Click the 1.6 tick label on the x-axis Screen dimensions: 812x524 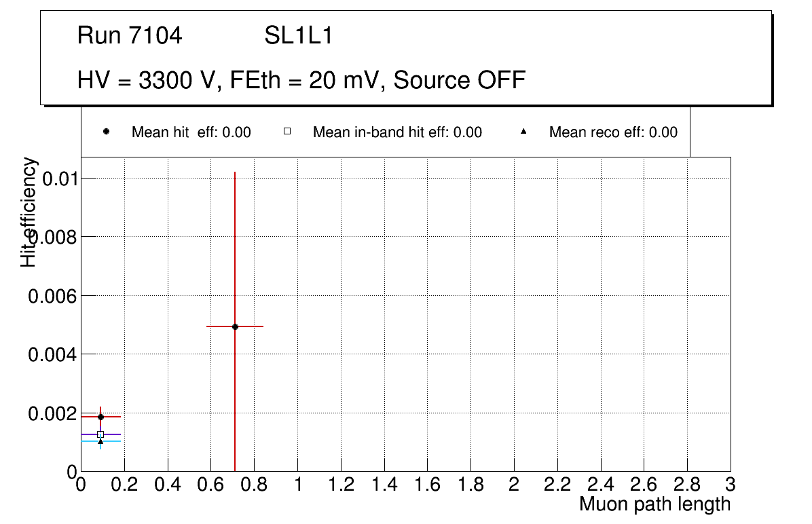pyautogui.click(x=428, y=485)
